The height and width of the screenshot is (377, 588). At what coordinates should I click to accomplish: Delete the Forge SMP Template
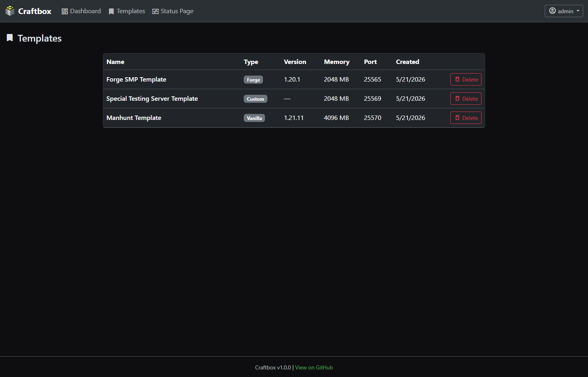point(466,80)
